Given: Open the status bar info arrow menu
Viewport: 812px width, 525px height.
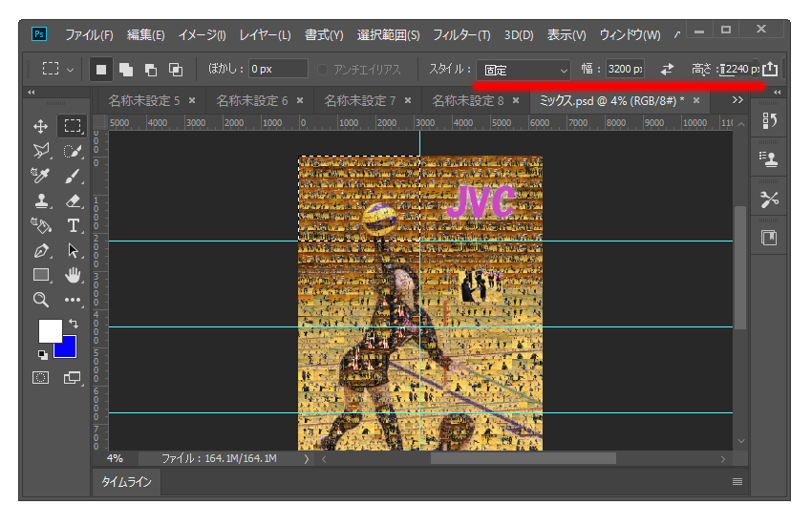Looking at the screenshot, I should 306,459.
